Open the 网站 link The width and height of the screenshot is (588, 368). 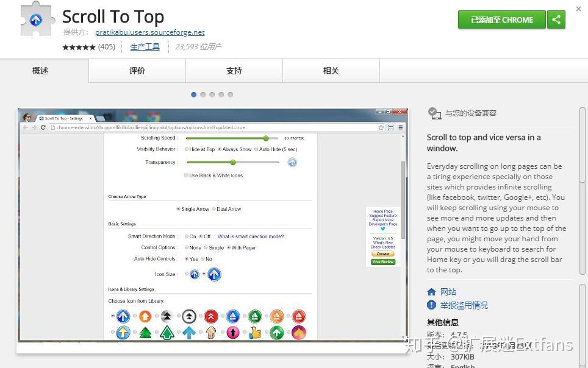point(448,292)
